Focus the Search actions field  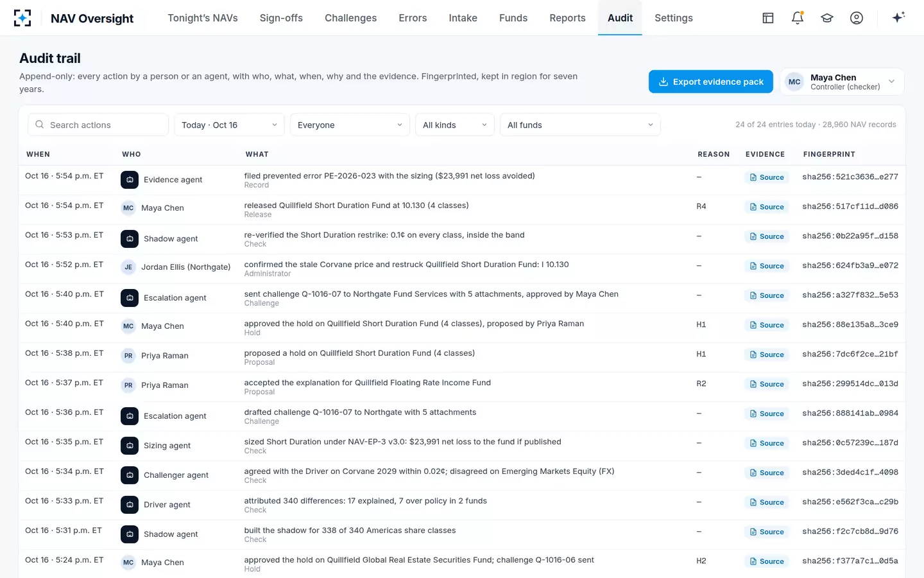(98, 125)
